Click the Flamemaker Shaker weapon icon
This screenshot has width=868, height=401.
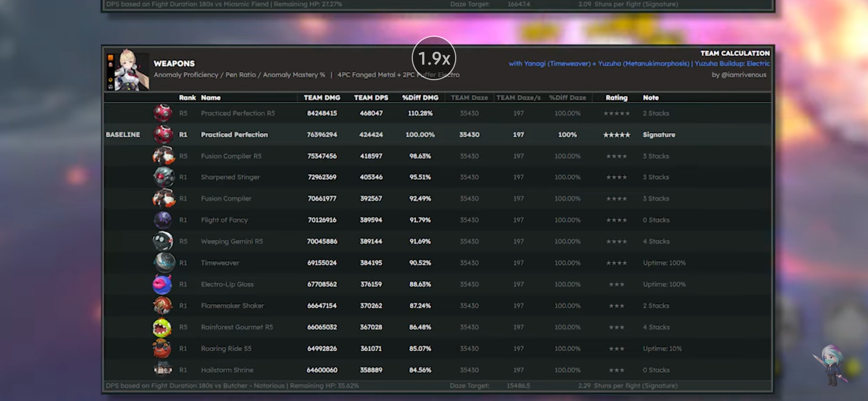[x=162, y=306]
